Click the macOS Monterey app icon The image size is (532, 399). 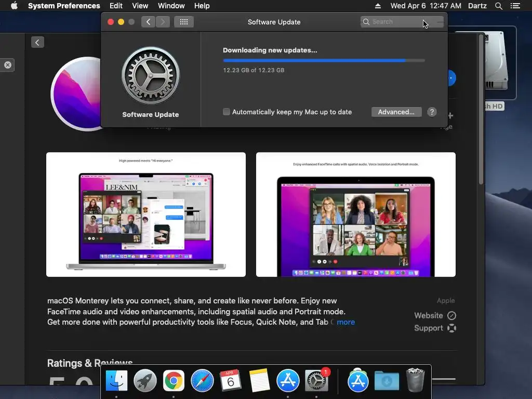pos(76,94)
